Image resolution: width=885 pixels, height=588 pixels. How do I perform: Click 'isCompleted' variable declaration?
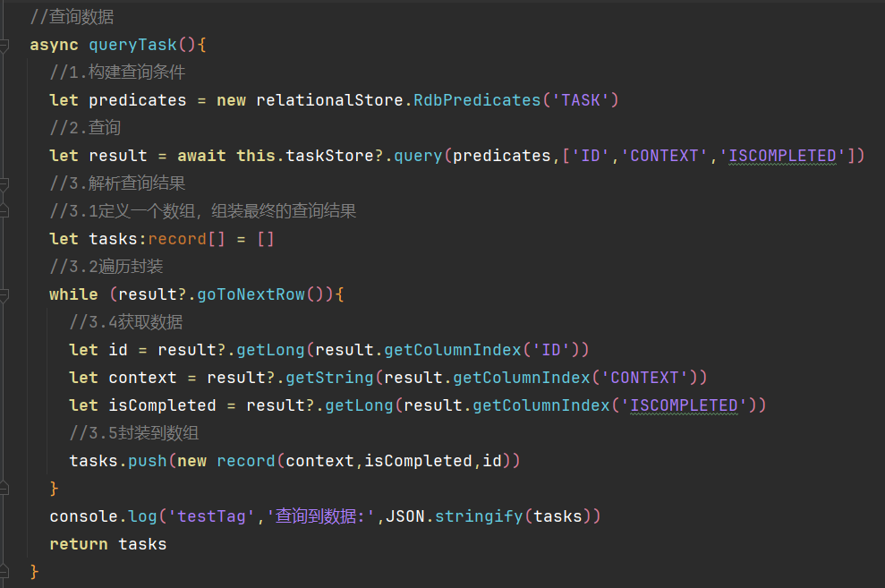click(x=162, y=405)
